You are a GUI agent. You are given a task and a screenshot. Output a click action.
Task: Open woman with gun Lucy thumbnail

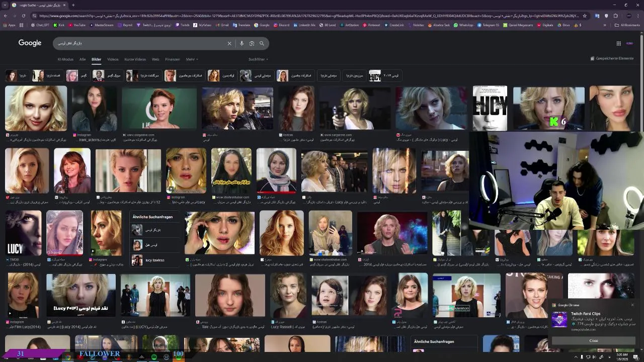click(355, 108)
